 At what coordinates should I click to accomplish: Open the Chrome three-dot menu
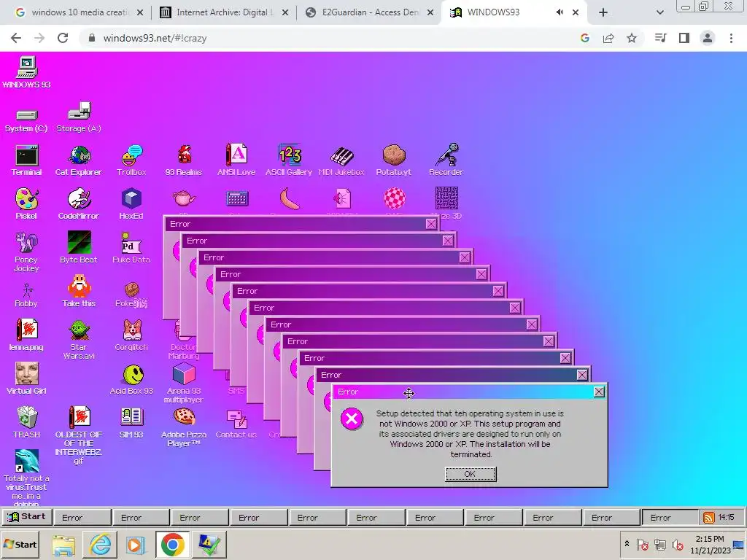click(731, 38)
